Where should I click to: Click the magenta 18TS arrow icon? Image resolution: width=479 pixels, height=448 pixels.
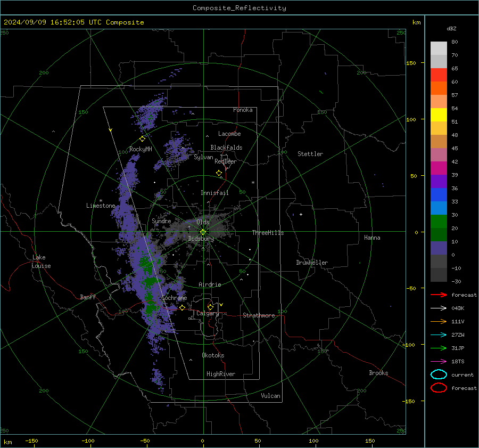coord(439,362)
